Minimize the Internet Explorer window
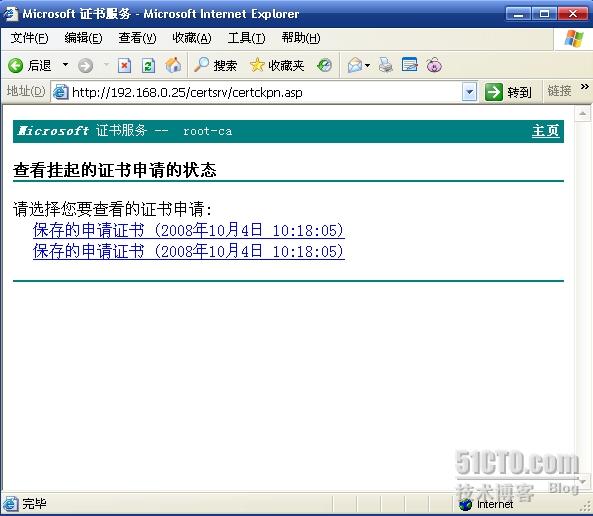 click(x=518, y=14)
